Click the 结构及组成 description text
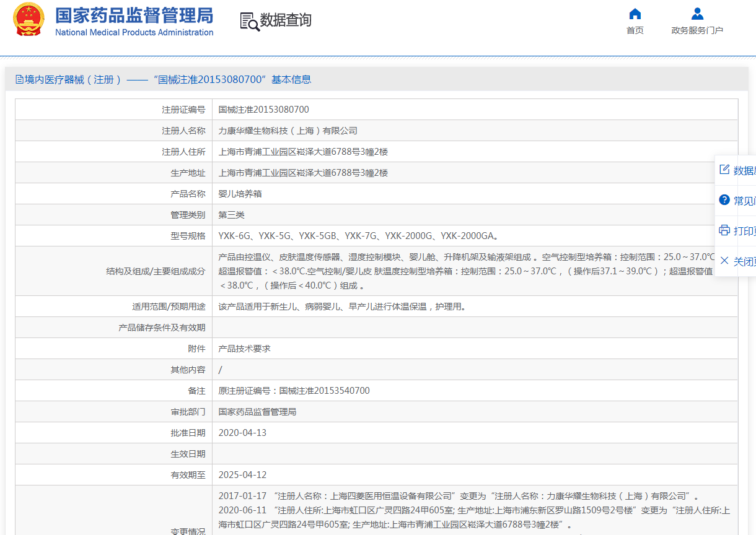 pyautogui.click(x=467, y=271)
